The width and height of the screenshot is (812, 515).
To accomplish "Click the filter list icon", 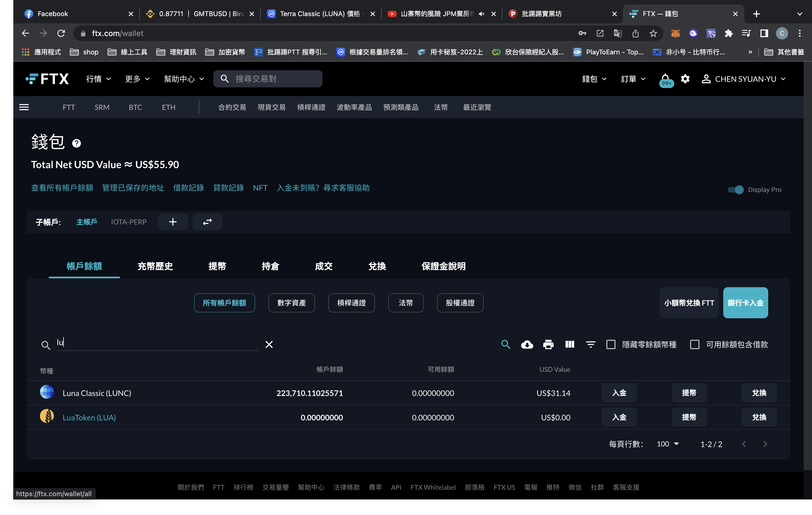I will [590, 344].
